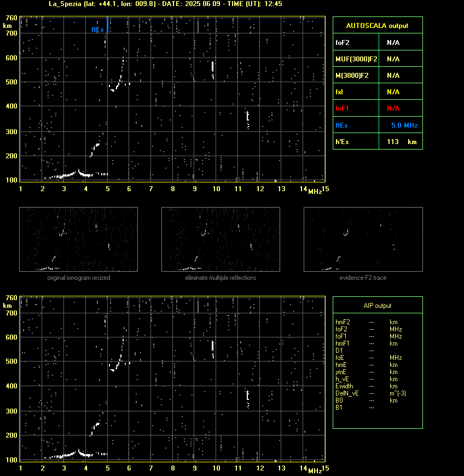
Task: Click the DelN_vE row in AIP output
Action: coord(370,393)
